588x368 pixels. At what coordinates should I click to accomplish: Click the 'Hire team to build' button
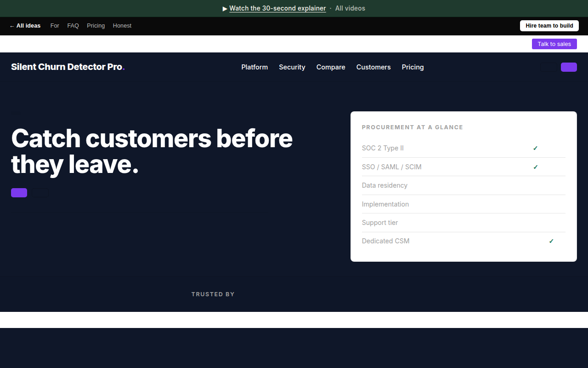point(549,26)
